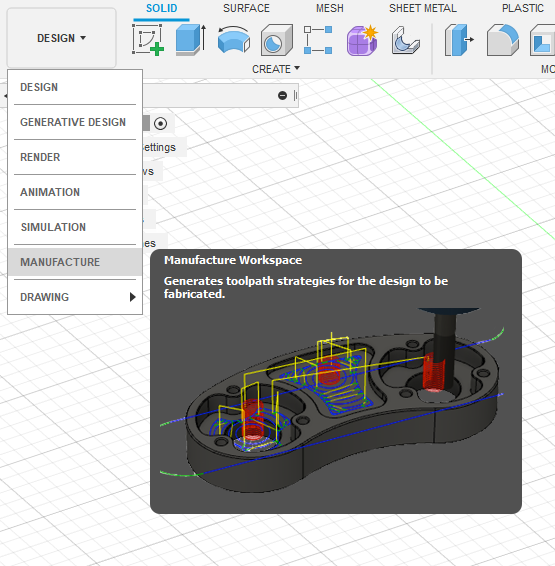Click the Hole tool icon

click(276, 40)
